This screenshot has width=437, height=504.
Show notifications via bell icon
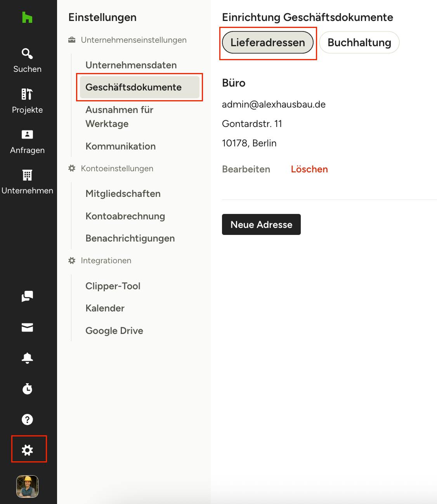pyautogui.click(x=27, y=358)
